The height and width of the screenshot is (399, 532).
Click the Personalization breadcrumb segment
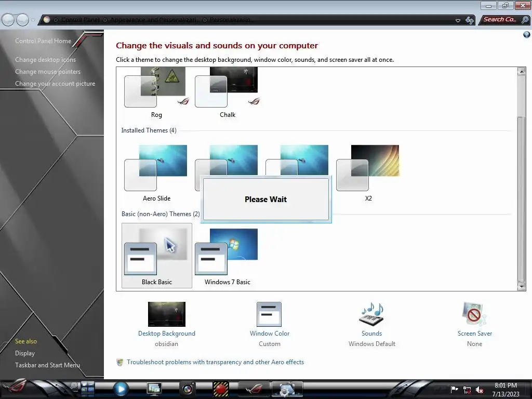coord(230,20)
